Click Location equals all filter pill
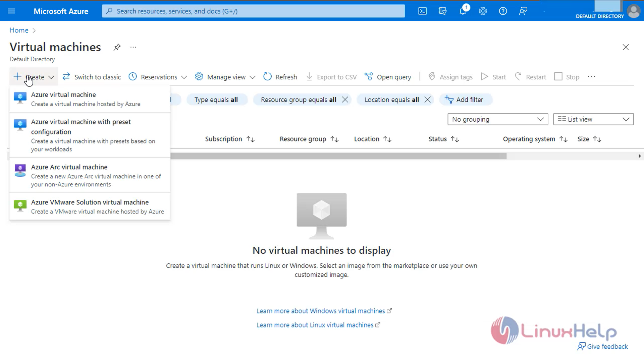The height and width of the screenshot is (362, 644). click(x=391, y=100)
